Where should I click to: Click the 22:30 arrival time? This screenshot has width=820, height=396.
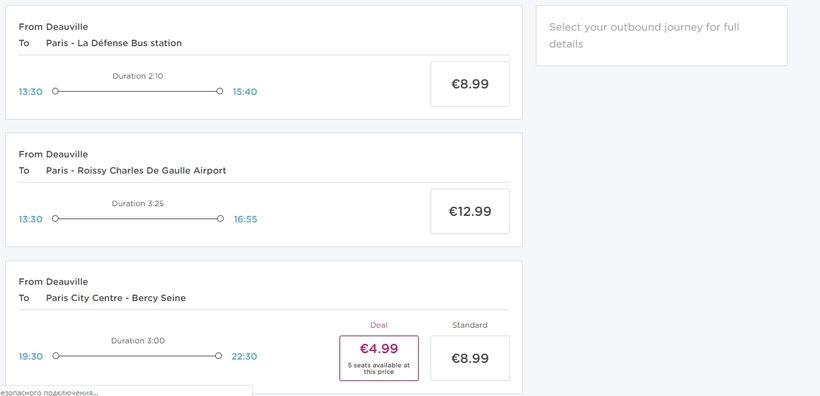point(244,357)
